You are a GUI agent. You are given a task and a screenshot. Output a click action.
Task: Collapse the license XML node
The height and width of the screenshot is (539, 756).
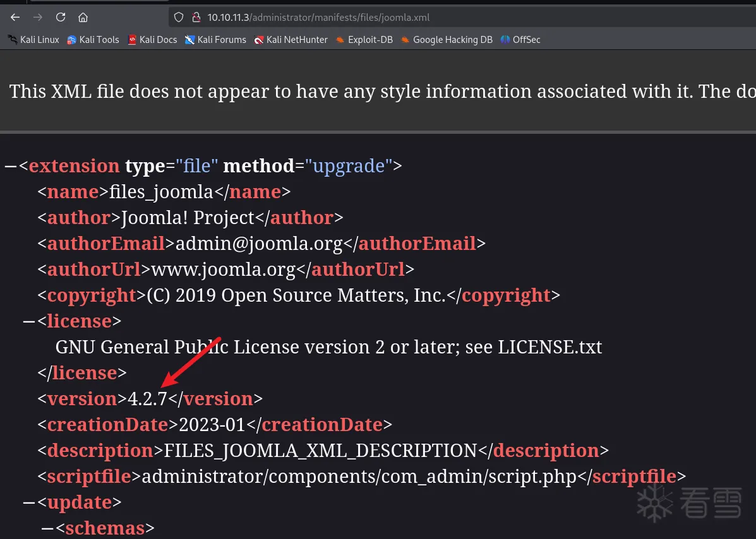tap(29, 321)
